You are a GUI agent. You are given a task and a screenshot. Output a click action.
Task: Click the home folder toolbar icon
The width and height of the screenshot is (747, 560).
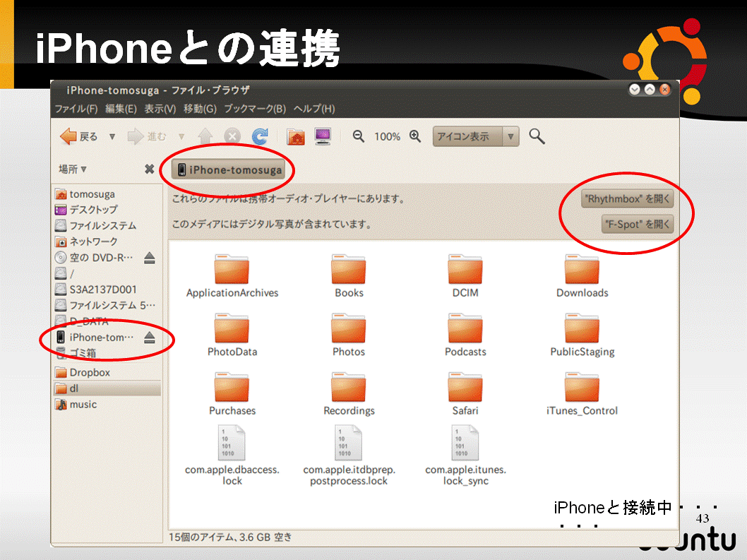point(296,136)
